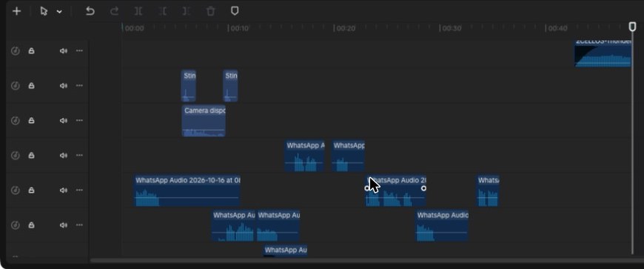Image resolution: width=644 pixels, height=269 pixels.
Task: Select the WhatsApp clip starting at 00:20
Action: 349,156
